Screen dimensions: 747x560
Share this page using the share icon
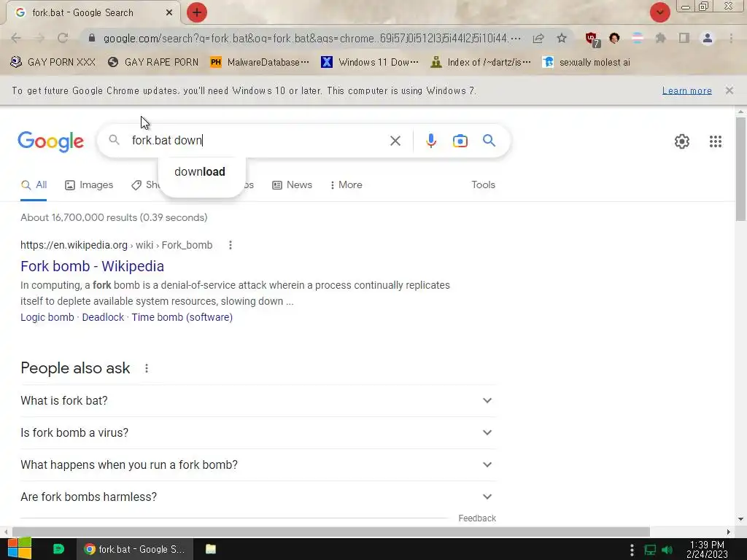(538, 38)
